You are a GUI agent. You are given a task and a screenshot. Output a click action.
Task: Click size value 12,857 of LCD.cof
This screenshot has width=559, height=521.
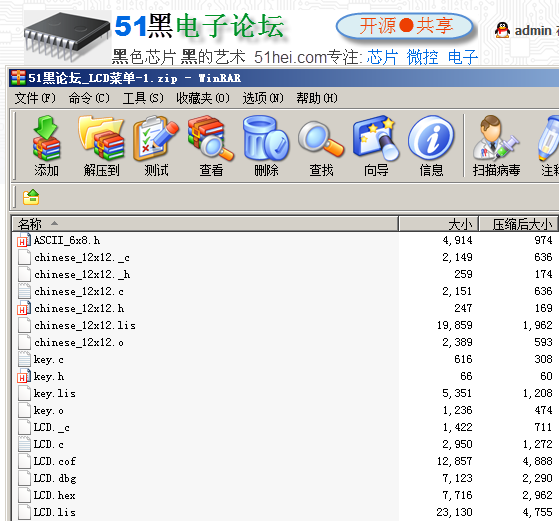455,461
